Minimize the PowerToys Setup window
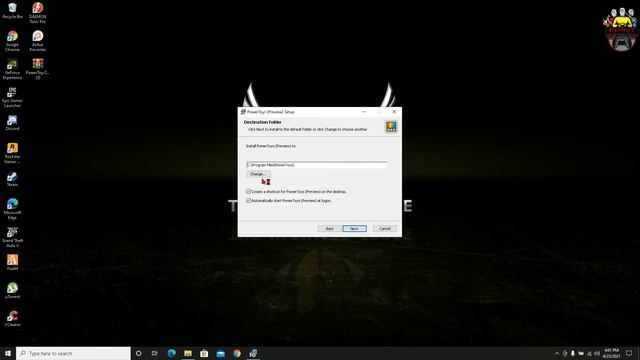This screenshot has width=640, height=360. click(364, 111)
